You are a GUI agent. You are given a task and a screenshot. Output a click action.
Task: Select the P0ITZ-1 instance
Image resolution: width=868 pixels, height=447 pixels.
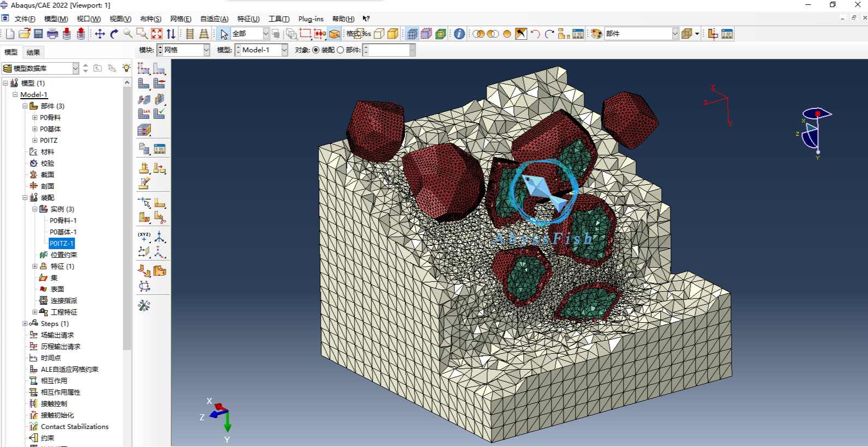tap(62, 244)
